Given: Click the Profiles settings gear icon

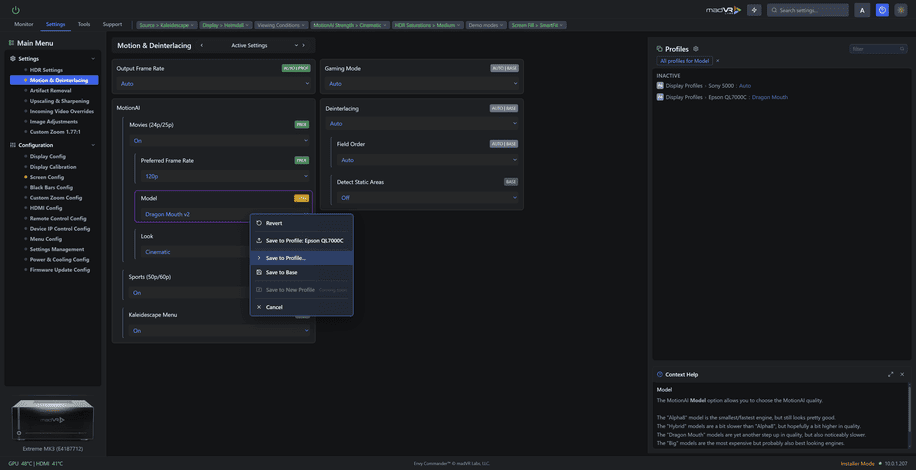Looking at the screenshot, I should (x=696, y=48).
